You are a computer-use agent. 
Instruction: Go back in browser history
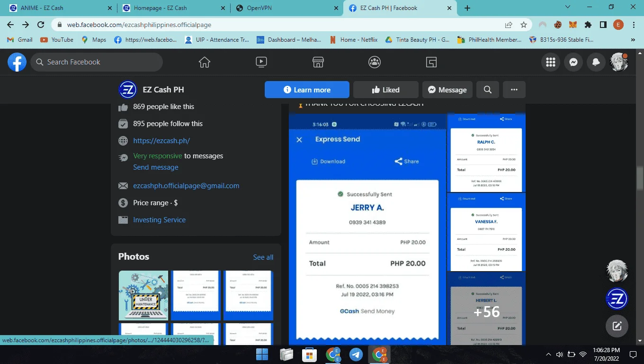tap(10, 25)
